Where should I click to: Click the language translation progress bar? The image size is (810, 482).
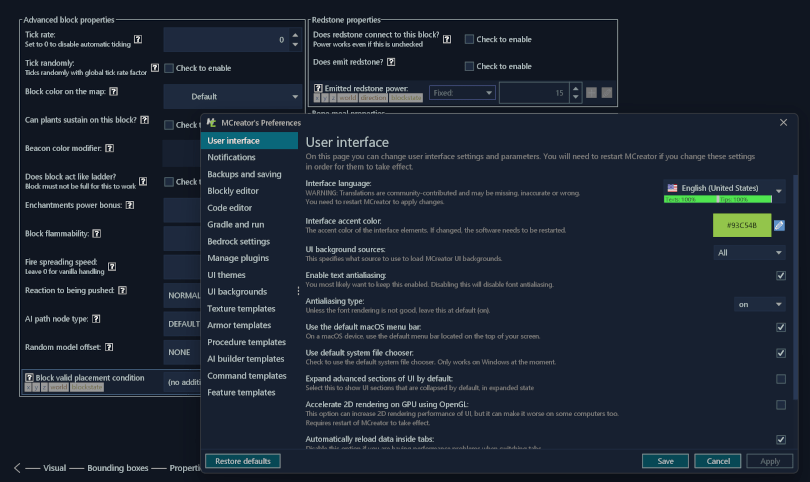(x=718, y=199)
